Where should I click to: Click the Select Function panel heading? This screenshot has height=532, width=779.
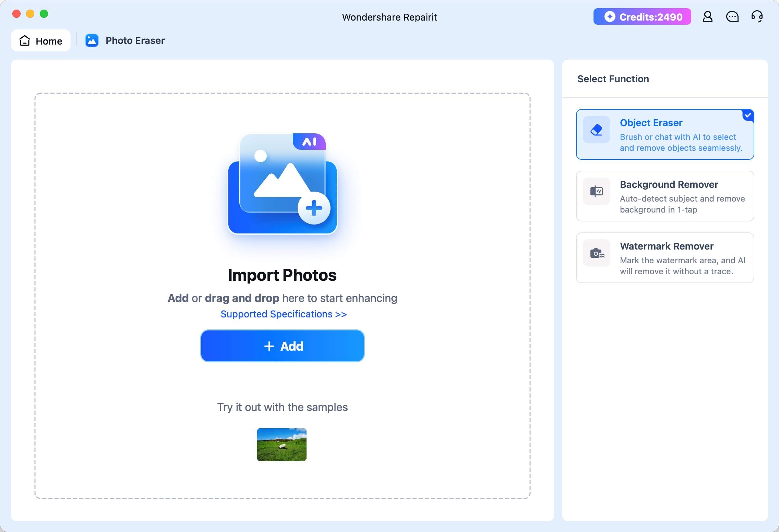point(613,79)
